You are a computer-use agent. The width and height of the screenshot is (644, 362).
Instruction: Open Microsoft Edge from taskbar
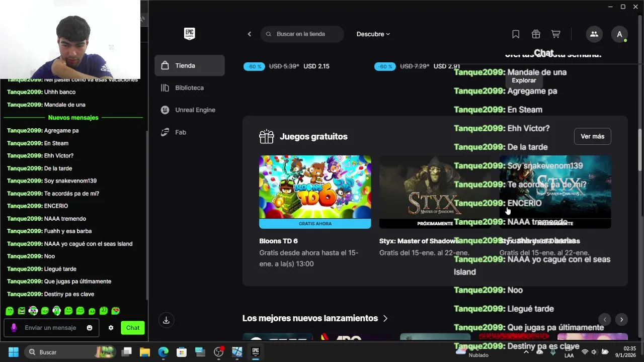(164, 352)
